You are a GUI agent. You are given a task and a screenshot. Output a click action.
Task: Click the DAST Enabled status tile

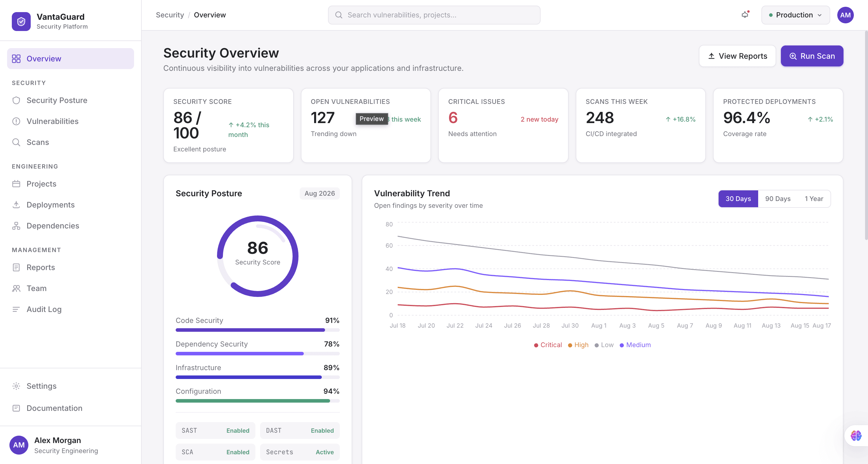point(300,431)
